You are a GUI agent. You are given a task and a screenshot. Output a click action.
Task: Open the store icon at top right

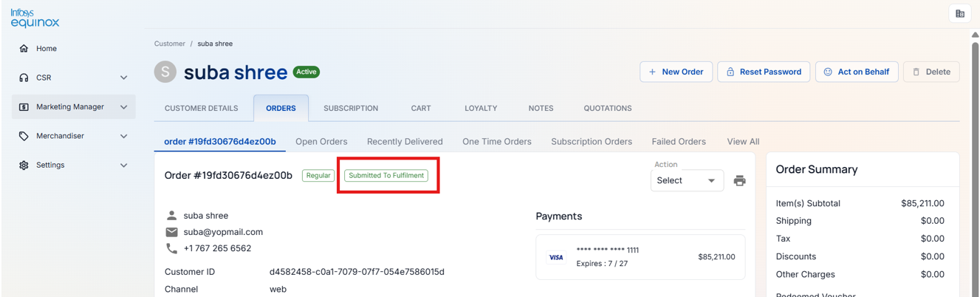click(960, 13)
